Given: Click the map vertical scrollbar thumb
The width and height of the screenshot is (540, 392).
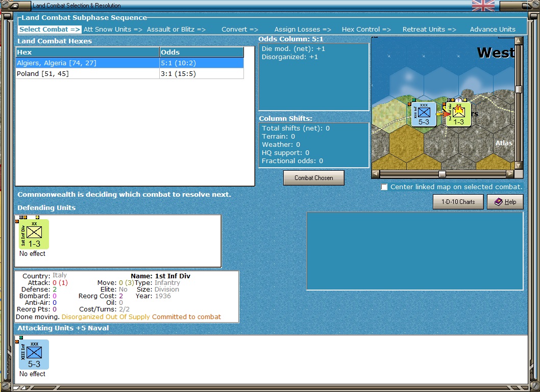Looking at the screenshot, I should coord(519,89).
